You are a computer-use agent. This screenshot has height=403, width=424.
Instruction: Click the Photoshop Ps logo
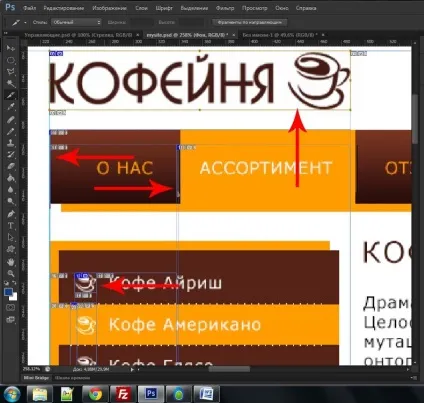tap(10, 7)
